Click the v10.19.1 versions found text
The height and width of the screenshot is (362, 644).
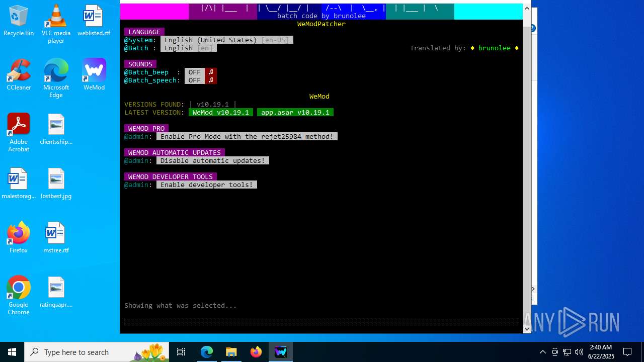click(213, 104)
